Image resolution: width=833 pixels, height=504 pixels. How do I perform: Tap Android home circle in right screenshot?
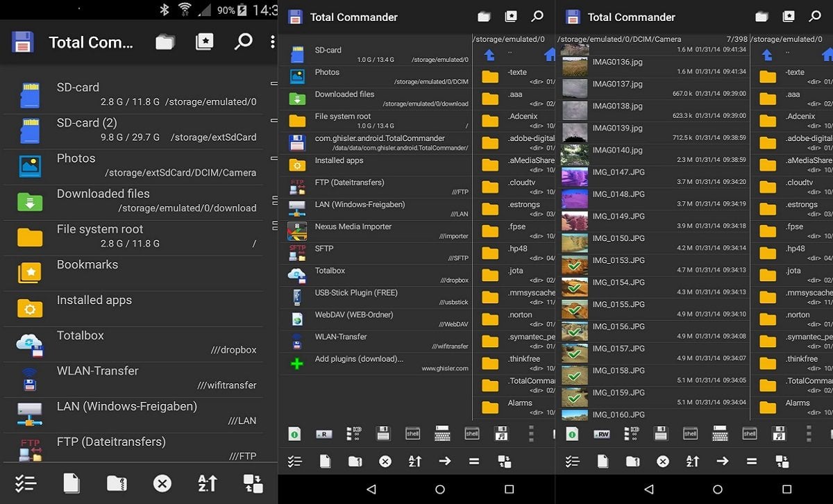(x=718, y=489)
